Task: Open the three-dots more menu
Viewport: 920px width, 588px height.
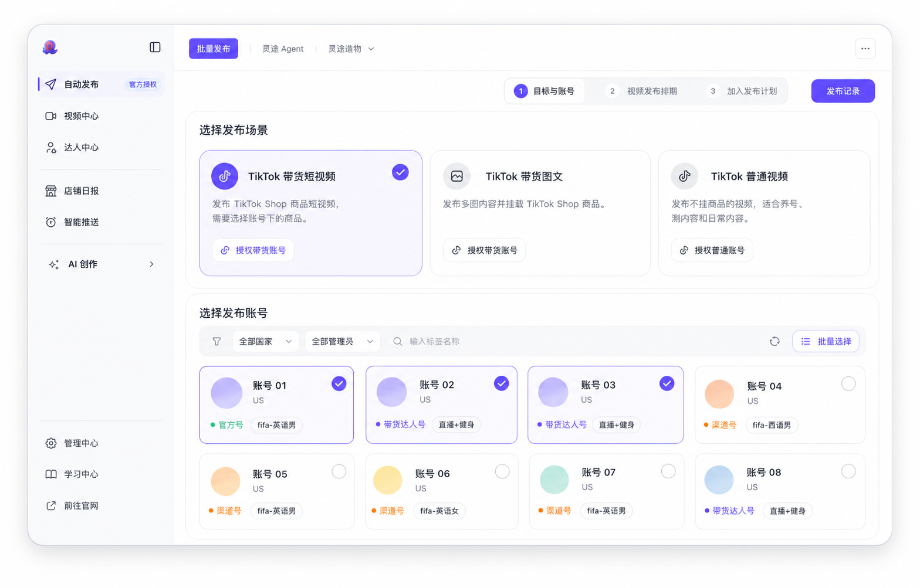Action: [865, 49]
